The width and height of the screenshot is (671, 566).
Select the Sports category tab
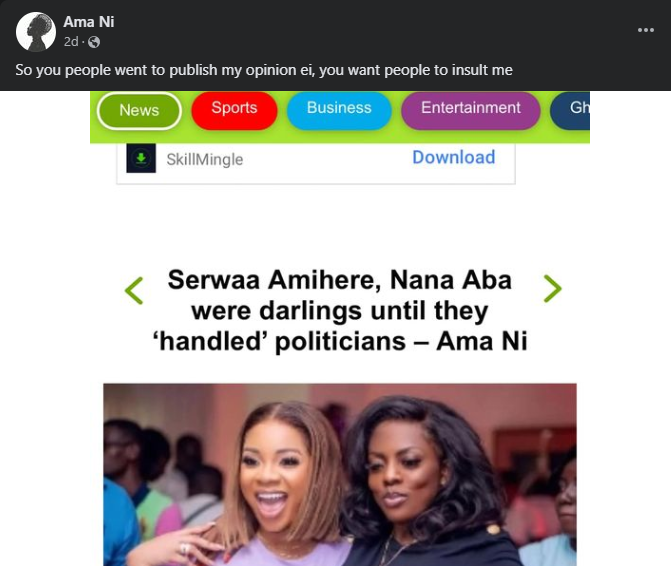234,109
